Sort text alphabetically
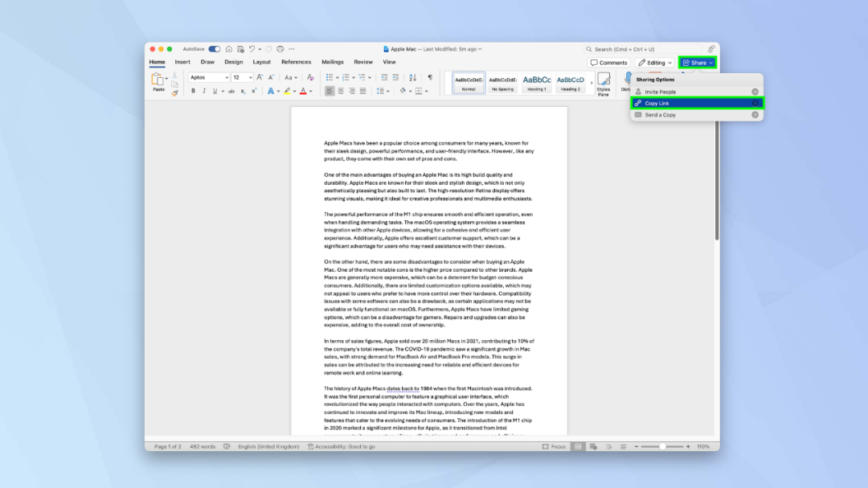The width and height of the screenshot is (868, 488). click(412, 77)
